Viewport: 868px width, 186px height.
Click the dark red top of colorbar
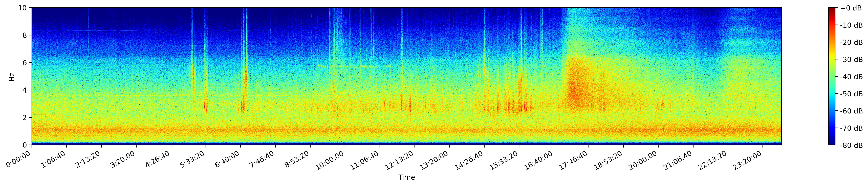pyautogui.click(x=832, y=9)
